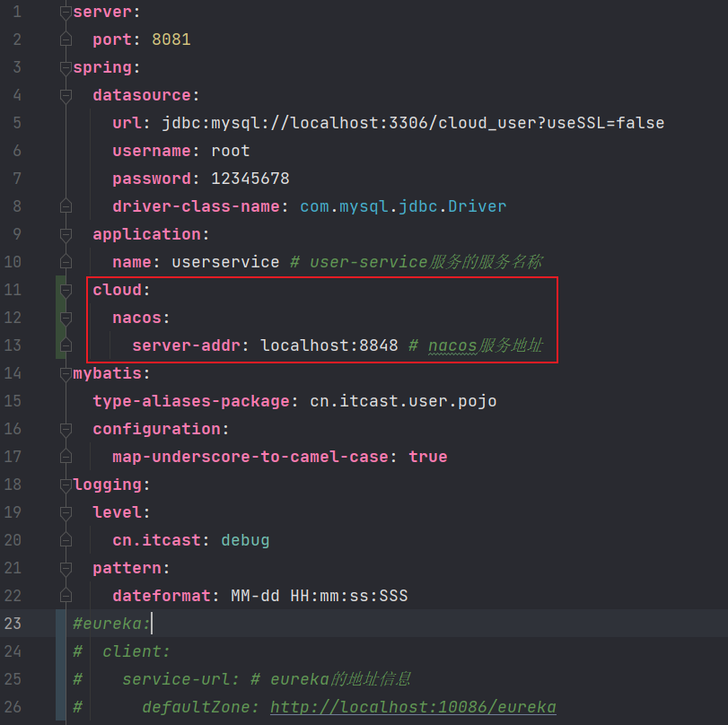Open the http://localhost:10086/eureka link
The height and width of the screenshot is (725, 728).
pos(413,707)
